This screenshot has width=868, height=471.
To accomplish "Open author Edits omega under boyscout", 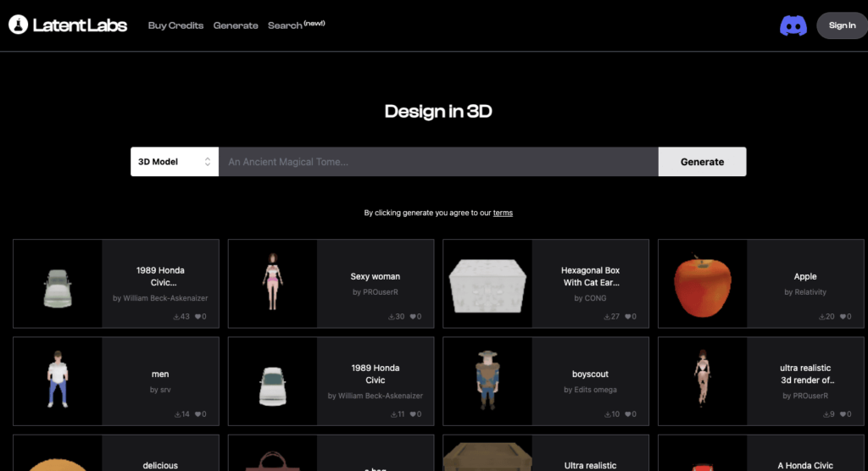I will click(596, 390).
